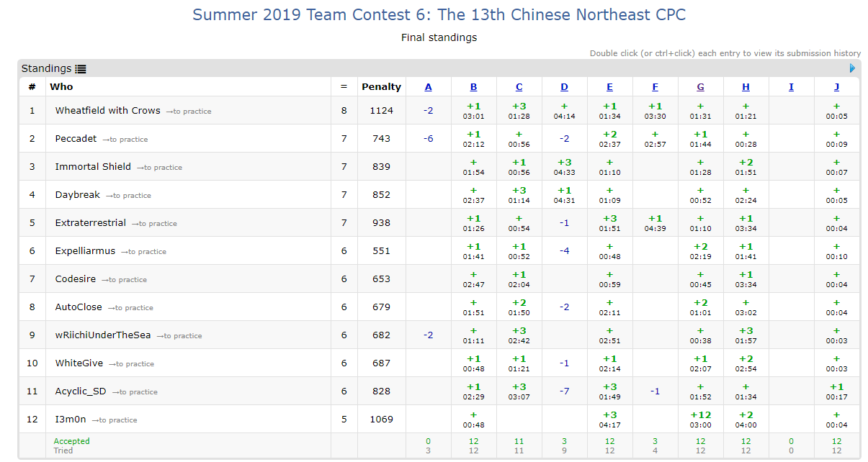Click team name Expelliarmus

tap(85, 251)
